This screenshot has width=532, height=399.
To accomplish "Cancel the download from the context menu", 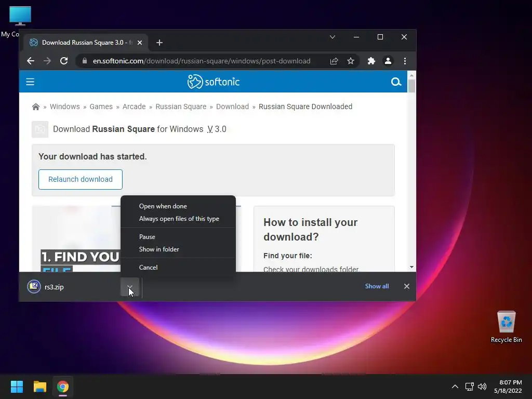I will pyautogui.click(x=178, y=268).
